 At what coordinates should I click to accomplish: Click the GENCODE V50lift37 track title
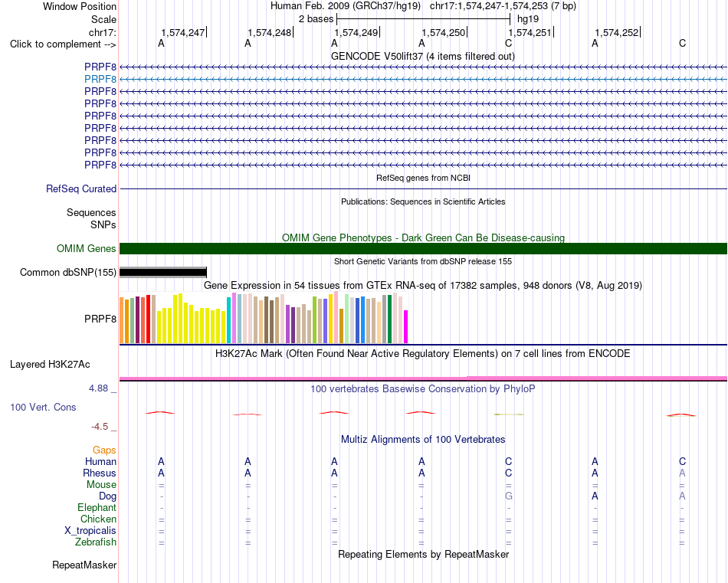(x=423, y=56)
